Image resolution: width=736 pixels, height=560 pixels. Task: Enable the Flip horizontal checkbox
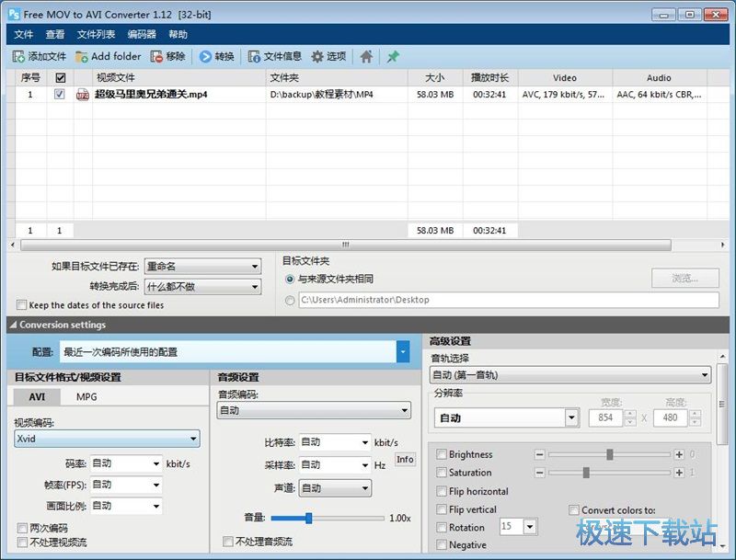tap(443, 491)
